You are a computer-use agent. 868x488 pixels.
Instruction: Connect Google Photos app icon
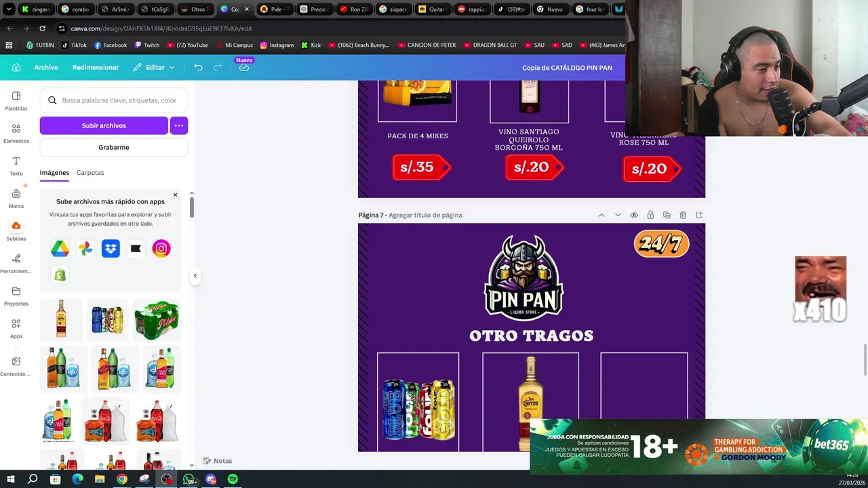point(85,249)
